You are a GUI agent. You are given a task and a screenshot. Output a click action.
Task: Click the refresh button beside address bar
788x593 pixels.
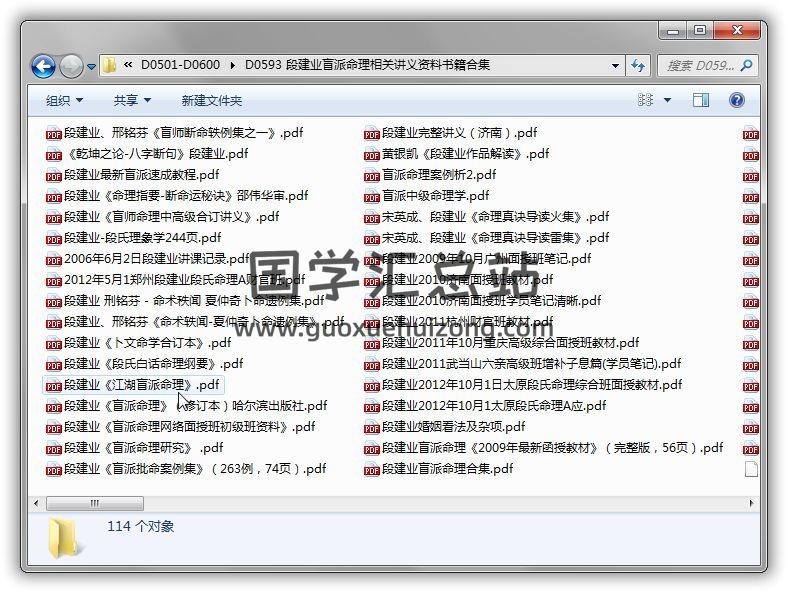pos(638,65)
